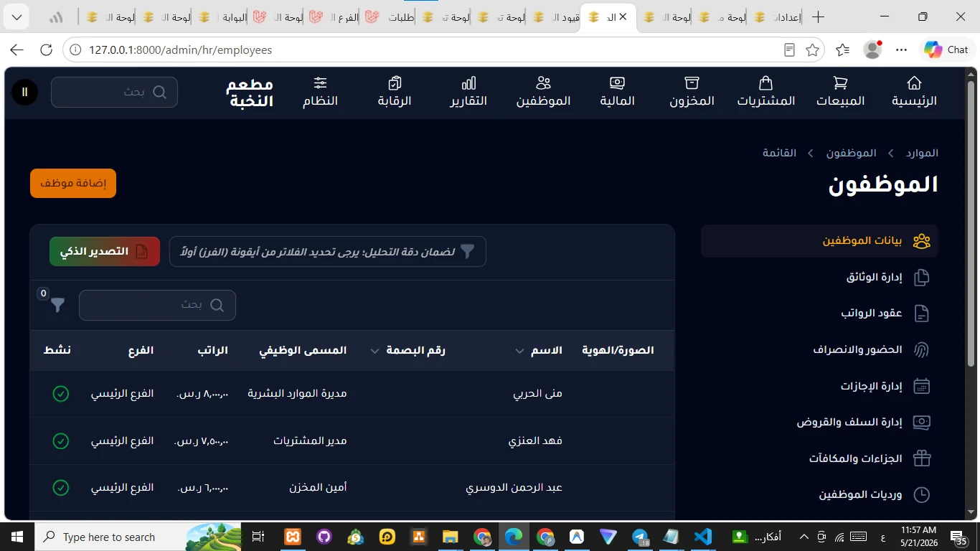Toggle reader view icon in address bar
The image size is (980, 551).
(789, 50)
